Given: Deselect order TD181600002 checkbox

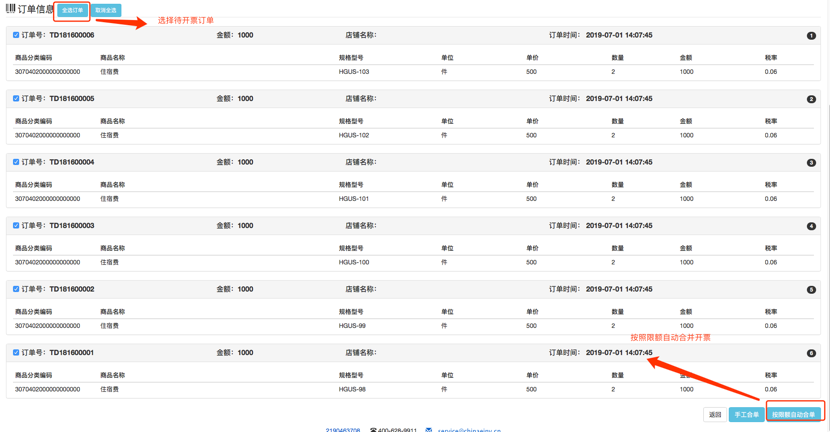Looking at the screenshot, I should coord(16,289).
